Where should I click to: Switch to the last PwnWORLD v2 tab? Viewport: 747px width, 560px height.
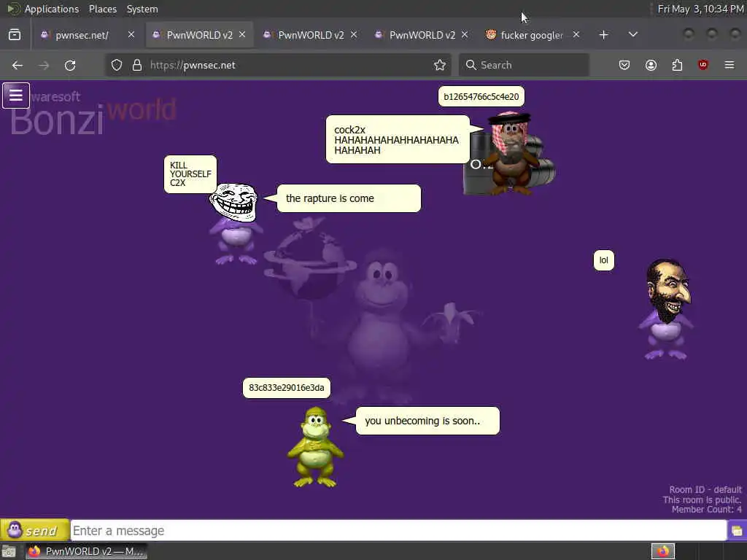click(x=422, y=35)
